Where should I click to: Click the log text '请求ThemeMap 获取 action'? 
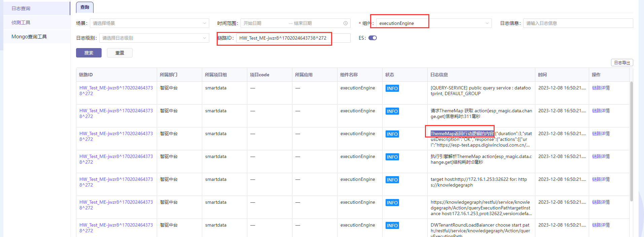tap(459, 111)
